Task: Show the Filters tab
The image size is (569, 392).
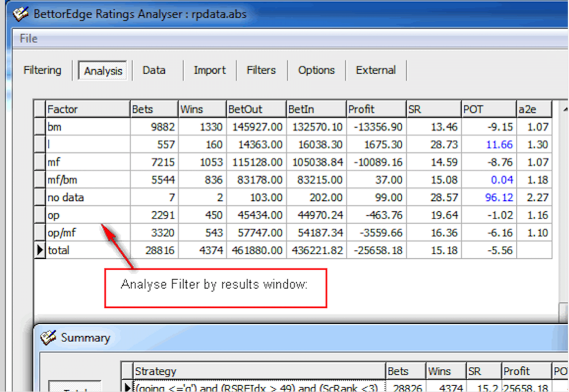Action: 261,70
